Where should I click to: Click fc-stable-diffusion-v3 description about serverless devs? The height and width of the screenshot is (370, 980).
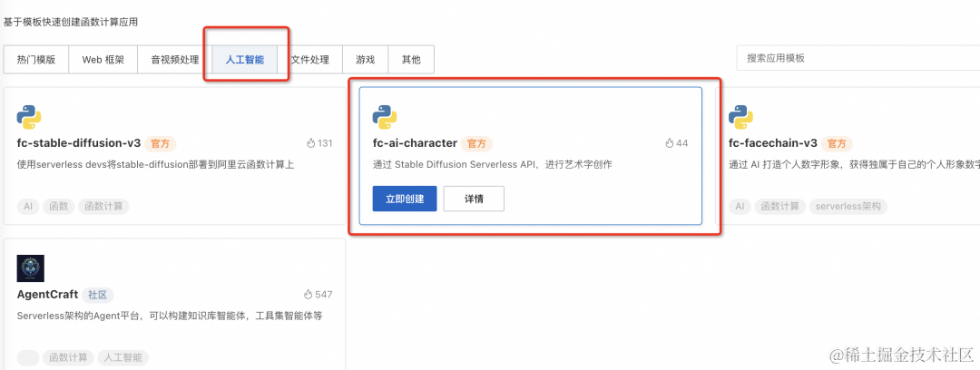pos(155,165)
